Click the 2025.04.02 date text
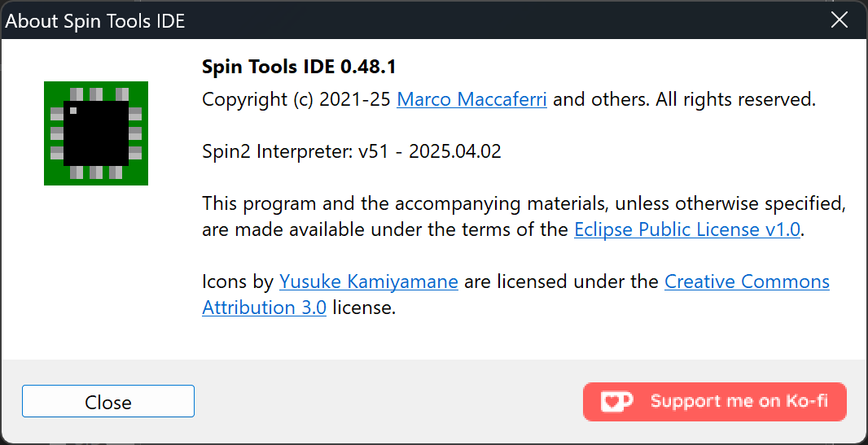The width and height of the screenshot is (868, 445). pos(455,151)
